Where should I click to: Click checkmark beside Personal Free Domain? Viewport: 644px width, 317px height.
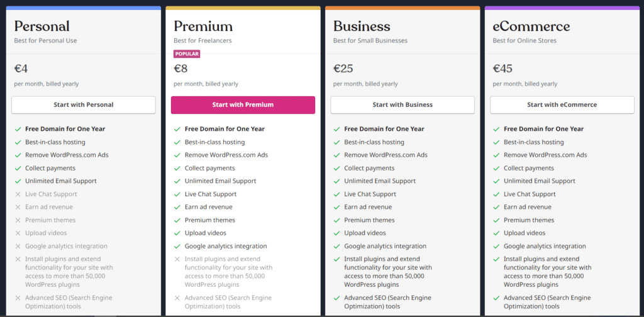click(x=18, y=129)
